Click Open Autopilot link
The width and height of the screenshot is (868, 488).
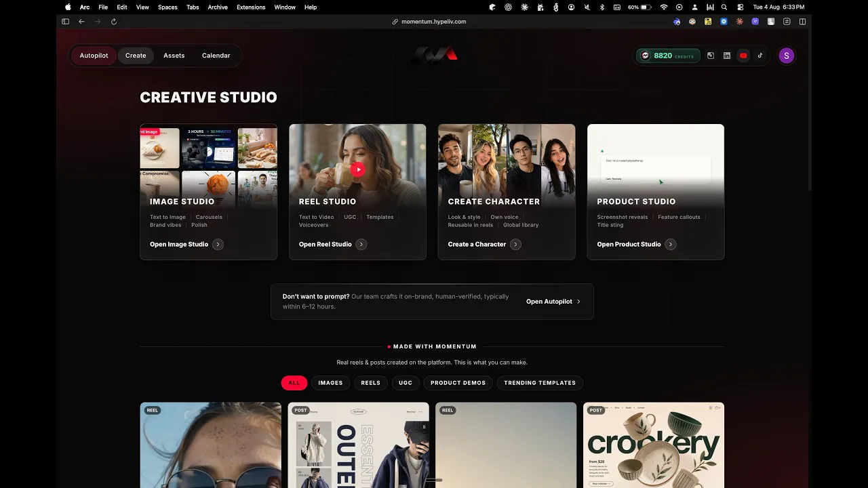[x=549, y=302]
